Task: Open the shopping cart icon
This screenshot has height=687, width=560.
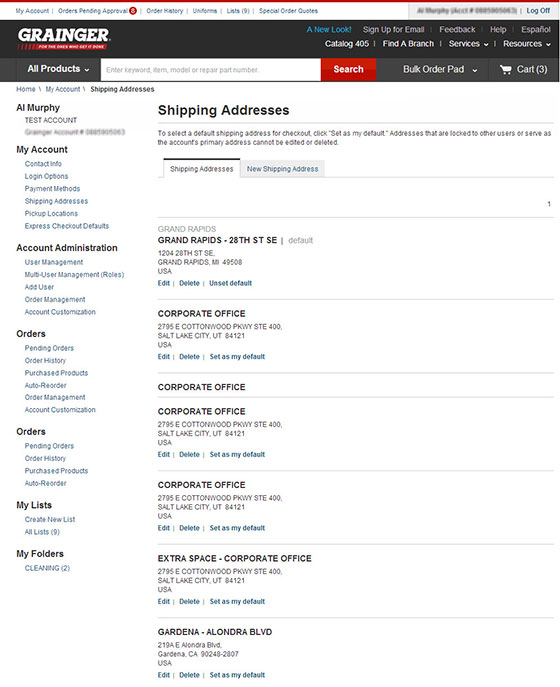Action: (506, 69)
